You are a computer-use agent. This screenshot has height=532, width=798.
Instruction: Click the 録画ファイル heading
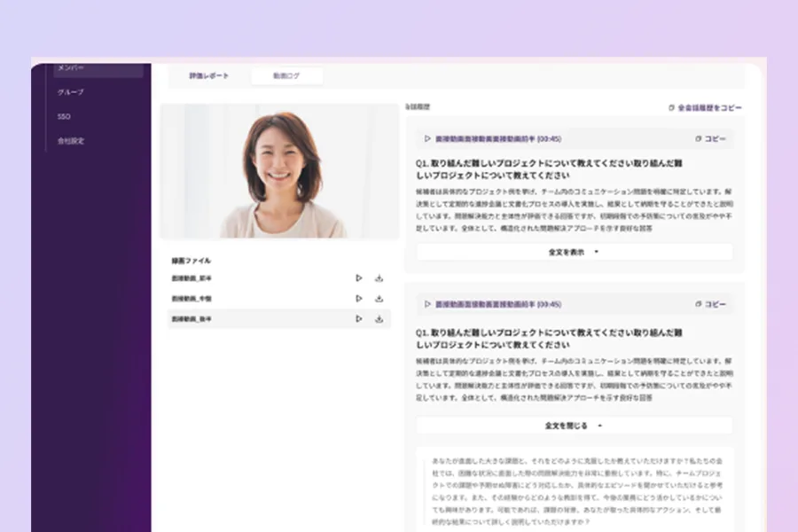191,261
